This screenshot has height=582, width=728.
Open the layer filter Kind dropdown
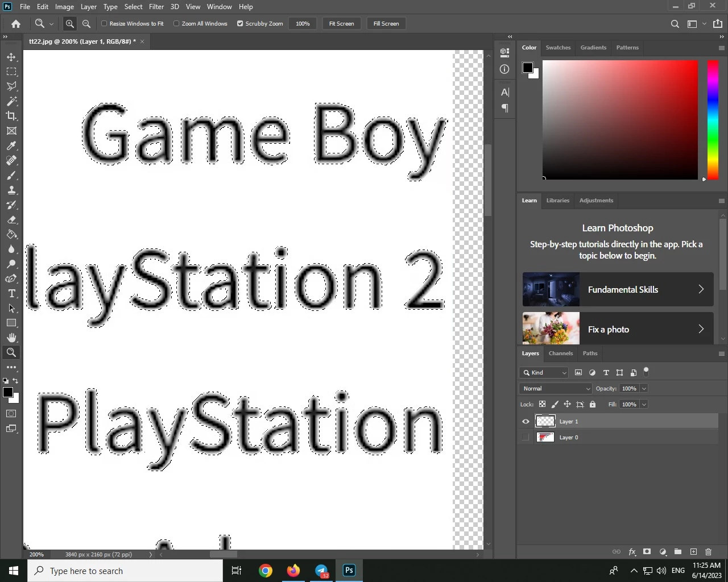[x=544, y=372]
